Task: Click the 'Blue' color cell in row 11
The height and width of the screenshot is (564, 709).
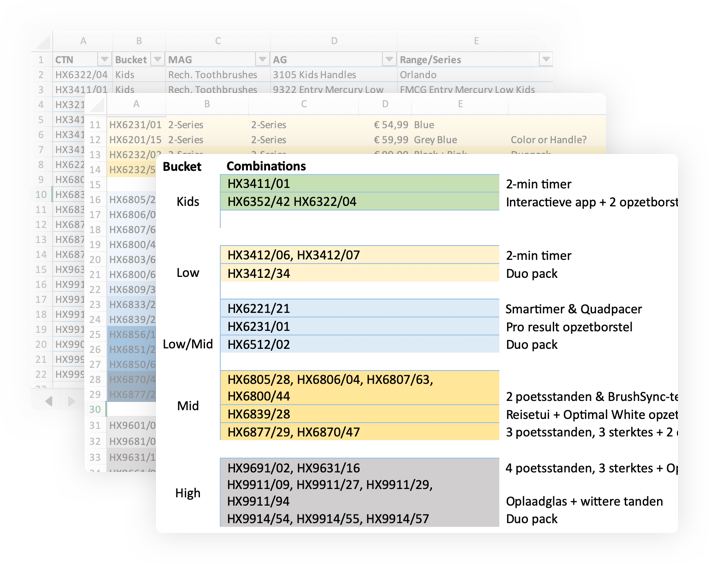Action: point(460,125)
